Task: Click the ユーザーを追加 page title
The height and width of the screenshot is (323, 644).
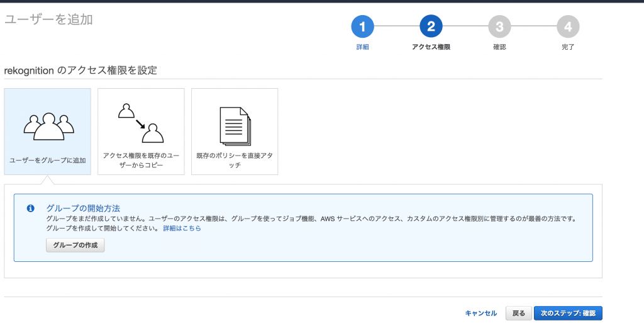Action: pos(48,20)
